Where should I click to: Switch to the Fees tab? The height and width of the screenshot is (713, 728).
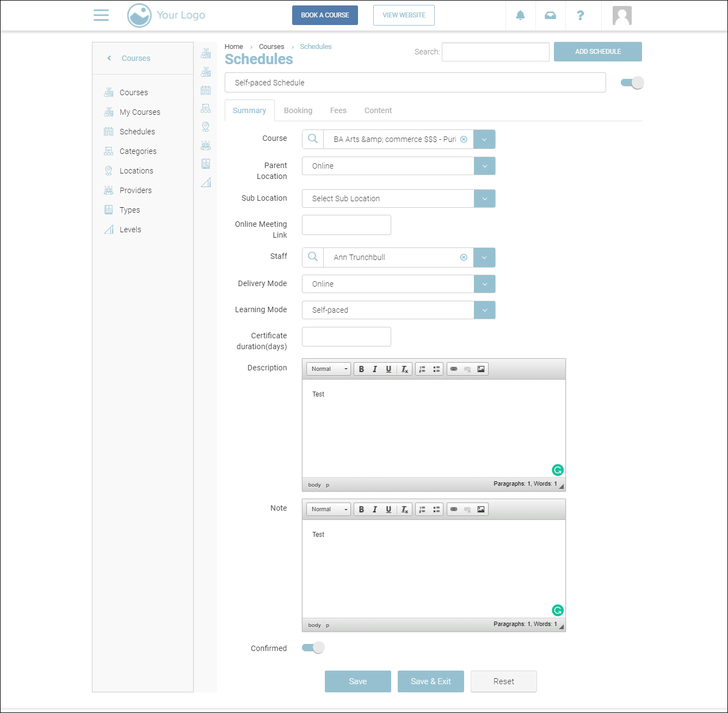coord(338,110)
